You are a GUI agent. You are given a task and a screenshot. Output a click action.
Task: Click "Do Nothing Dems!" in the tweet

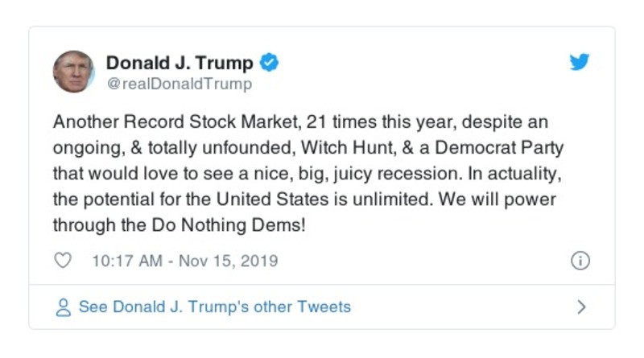click(231, 224)
